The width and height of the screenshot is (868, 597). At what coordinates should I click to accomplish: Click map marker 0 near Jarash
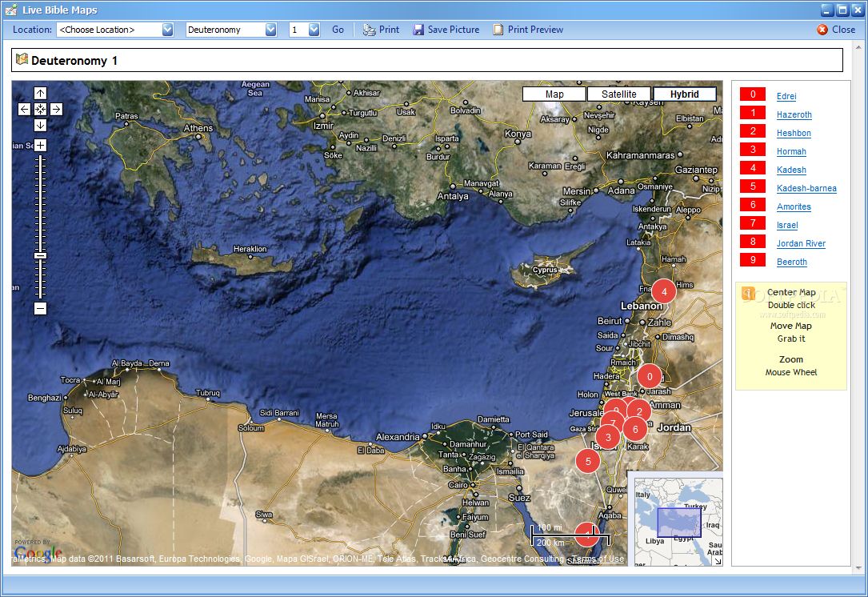coord(650,376)
